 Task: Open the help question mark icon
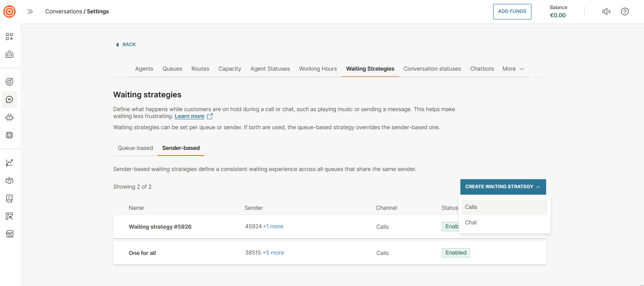point(625,12)
